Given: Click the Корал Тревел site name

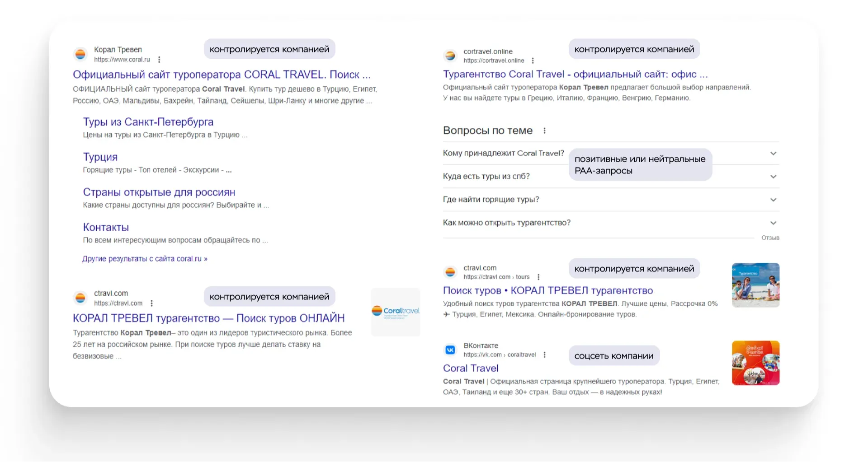Looking at the screenshot, I should point(118,49).
